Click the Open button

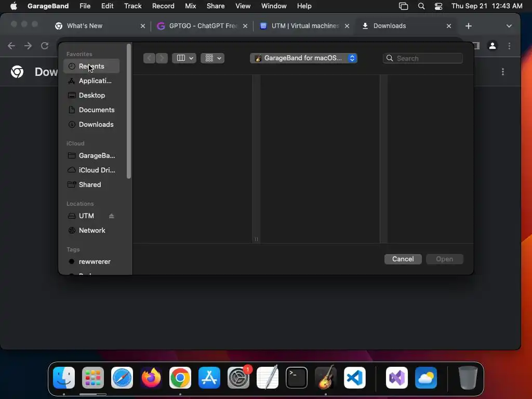click(x=445, y=259)
